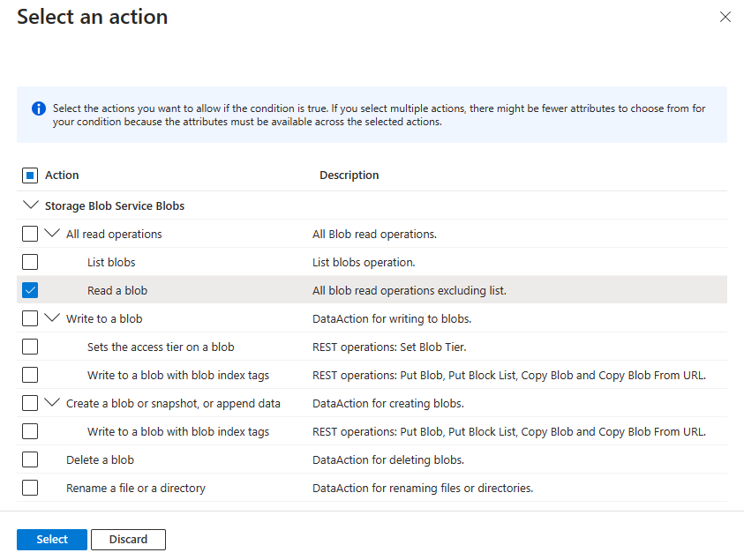Collapse the Create a blob or snapshot group
Viewport: 744px width, 560px height.
tap(51, 402)
